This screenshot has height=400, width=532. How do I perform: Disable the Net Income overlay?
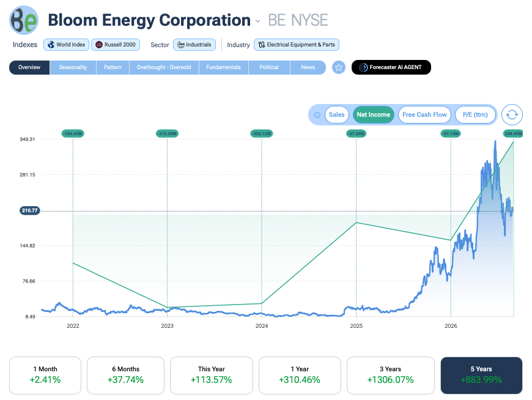tap(374, 114)
